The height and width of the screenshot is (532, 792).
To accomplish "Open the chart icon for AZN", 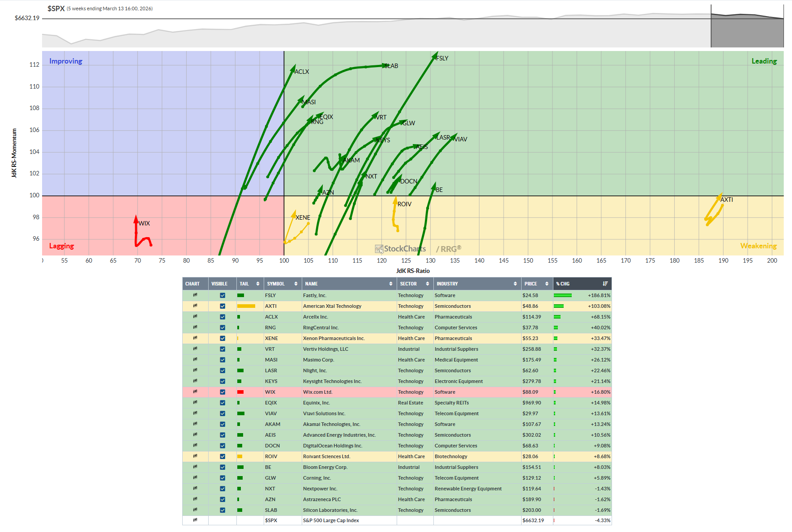I will [195, 499].
